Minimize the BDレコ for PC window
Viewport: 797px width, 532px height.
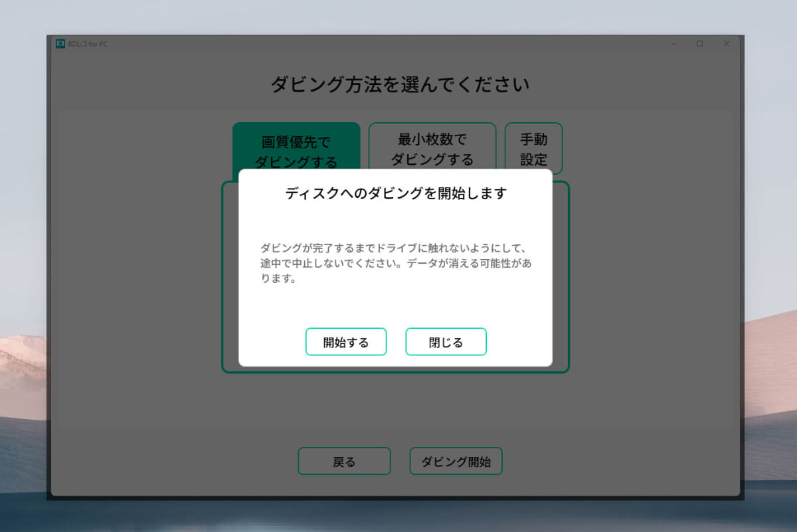(x=673, y=44)
